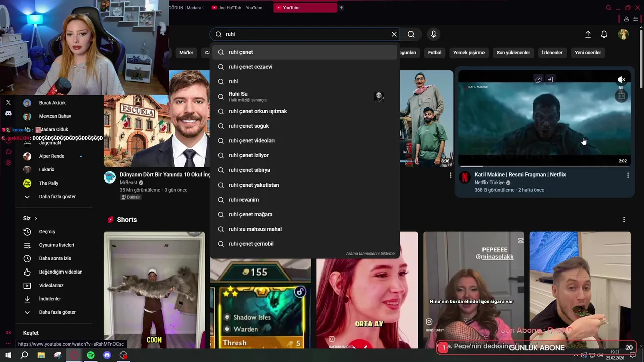Start voice search with the microphone icon
Viewport: 644px width, 362px height.
(434, 34)
